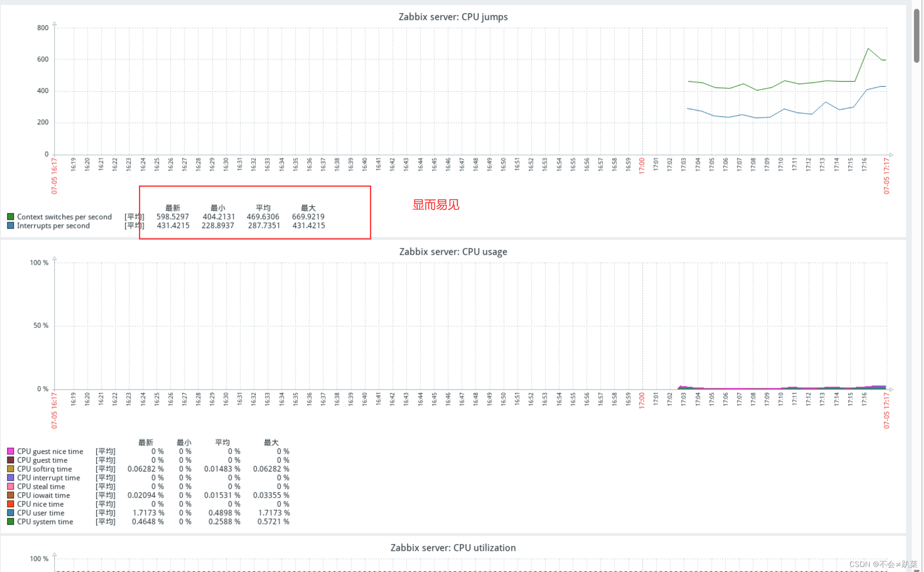The width and height of the screenshot is (924, 572).
Task: Click 'Context switches per second' legend label
Action: click(x=64, y=217)
